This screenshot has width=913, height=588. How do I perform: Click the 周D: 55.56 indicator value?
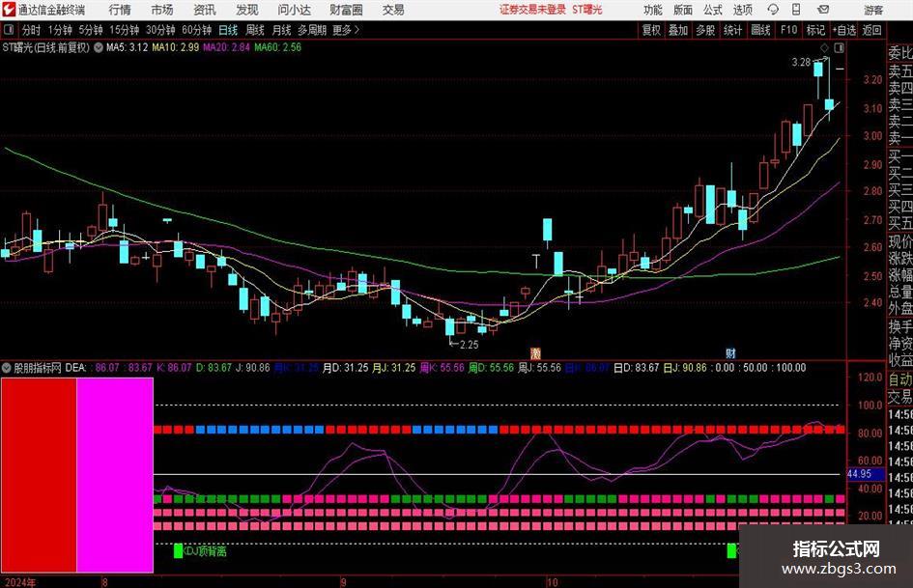pyautogui.click(x=492, y=368)
